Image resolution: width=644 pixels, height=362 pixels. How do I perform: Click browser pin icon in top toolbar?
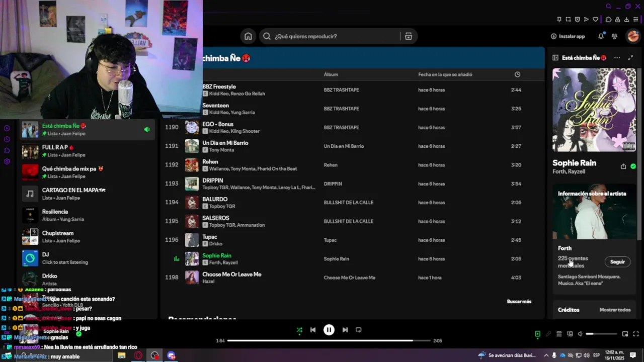(559, 20)
